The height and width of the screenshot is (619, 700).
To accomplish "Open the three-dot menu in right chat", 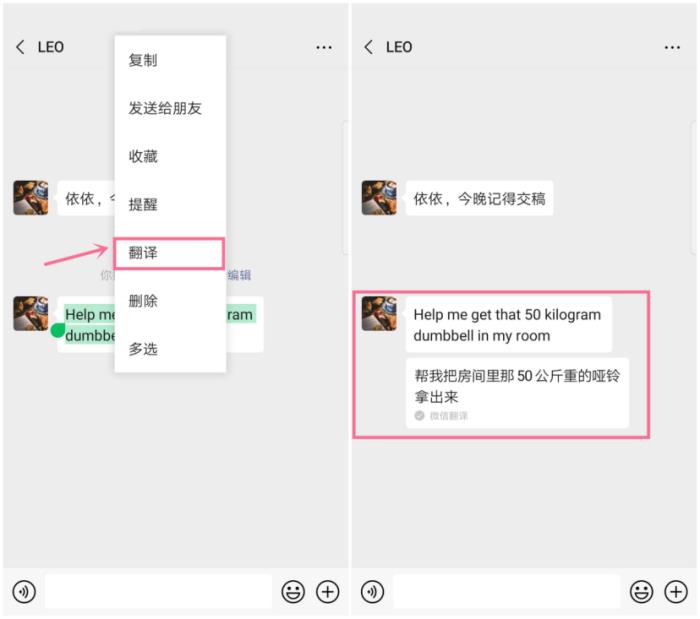I will [672, 47].
